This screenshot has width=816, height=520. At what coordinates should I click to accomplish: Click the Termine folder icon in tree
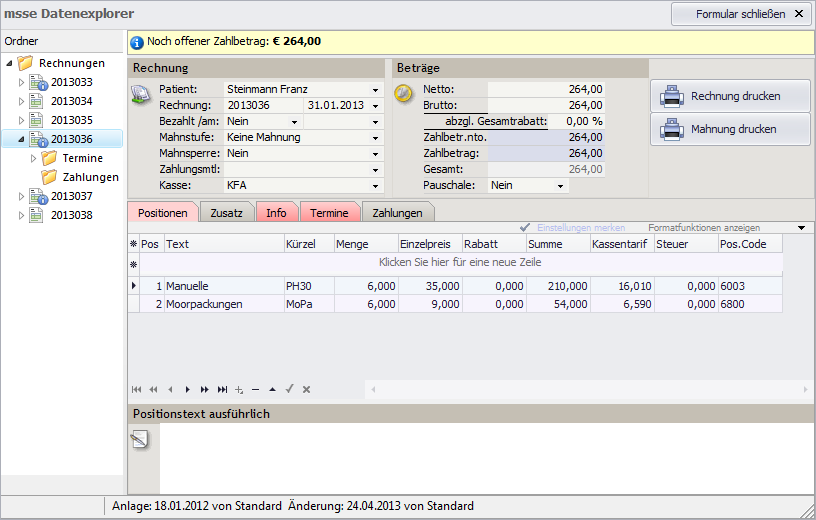pos(49,158)
